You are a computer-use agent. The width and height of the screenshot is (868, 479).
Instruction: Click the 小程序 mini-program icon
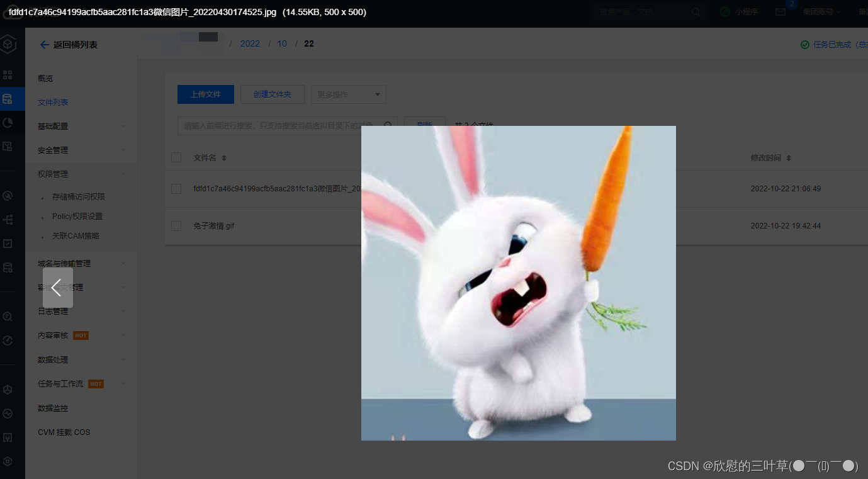725,12
